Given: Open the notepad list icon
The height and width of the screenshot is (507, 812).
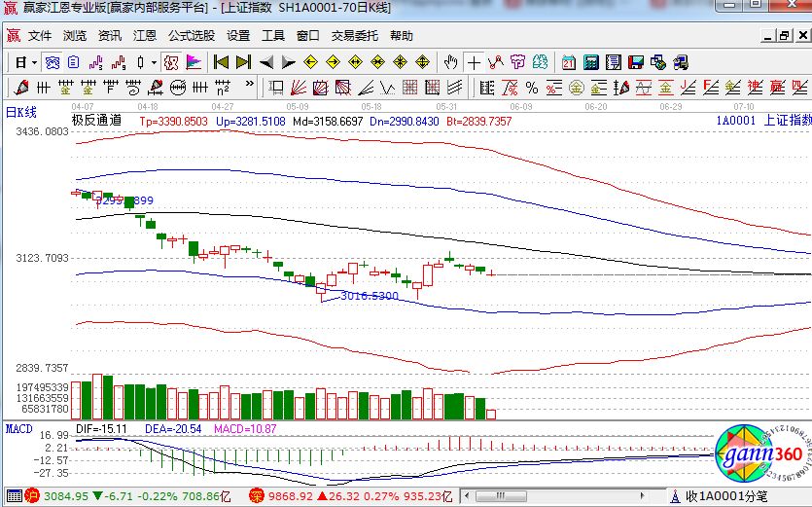Looking at the screenshot, I should click(x=614, y=62).
